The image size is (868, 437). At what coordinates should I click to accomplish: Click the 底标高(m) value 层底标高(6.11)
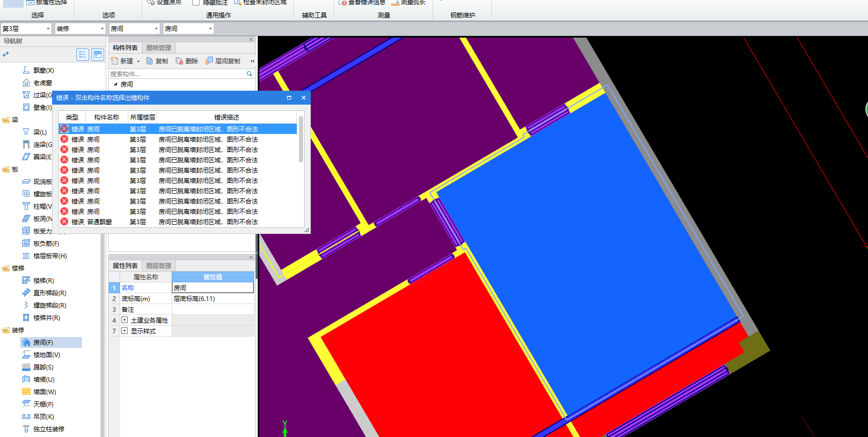[213, 298]
